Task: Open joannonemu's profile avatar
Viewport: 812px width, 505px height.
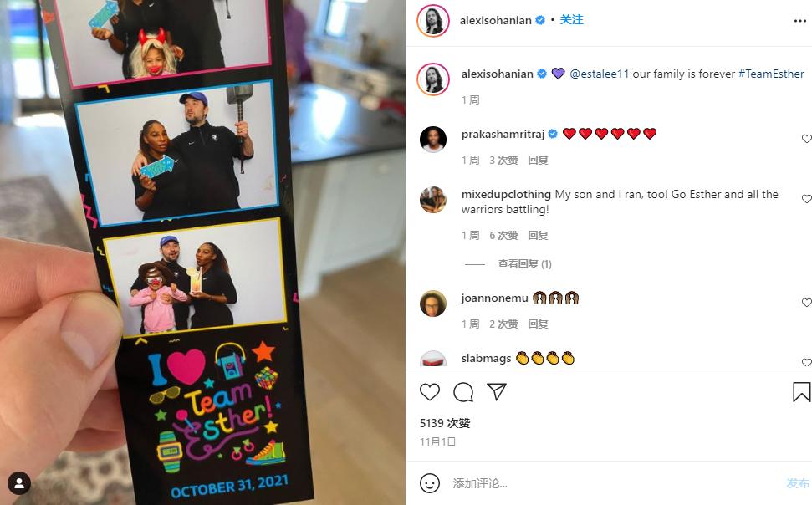Action: [x=433, y=304]
